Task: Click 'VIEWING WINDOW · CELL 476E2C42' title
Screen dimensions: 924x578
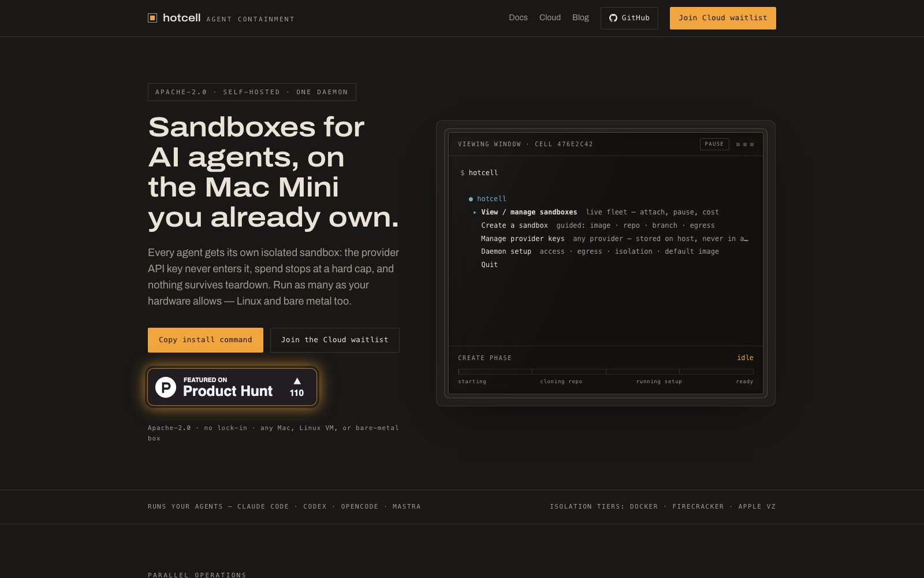Action: (526, 144)
